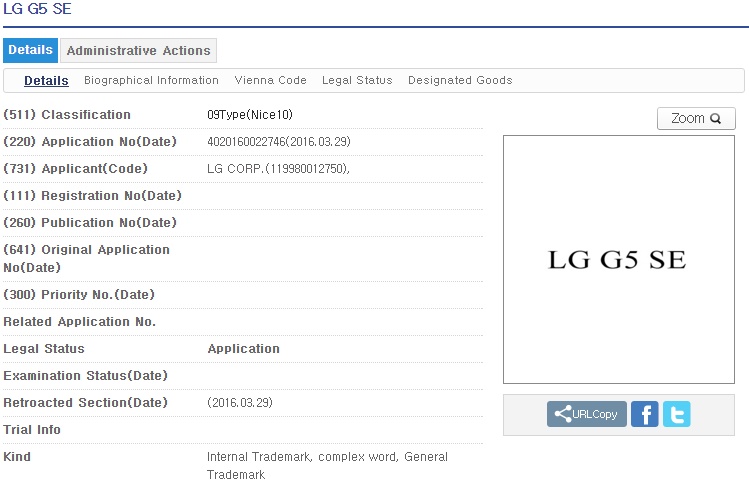Click the (731) Applicant(Code) label
The height and width of the screenshot is (488, 749).
point(75,169)
